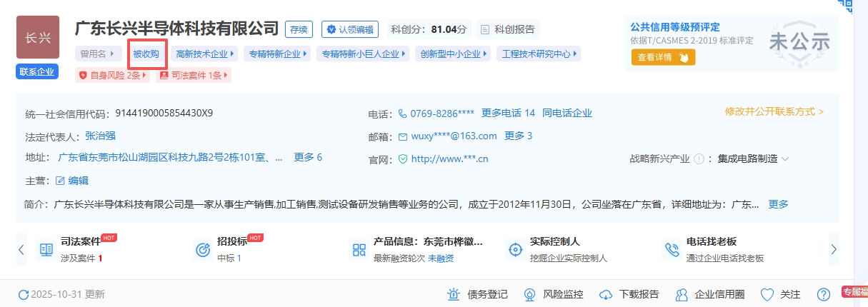
Task: Click the 联系企业 button under the logo
Action: coord(38,71)
